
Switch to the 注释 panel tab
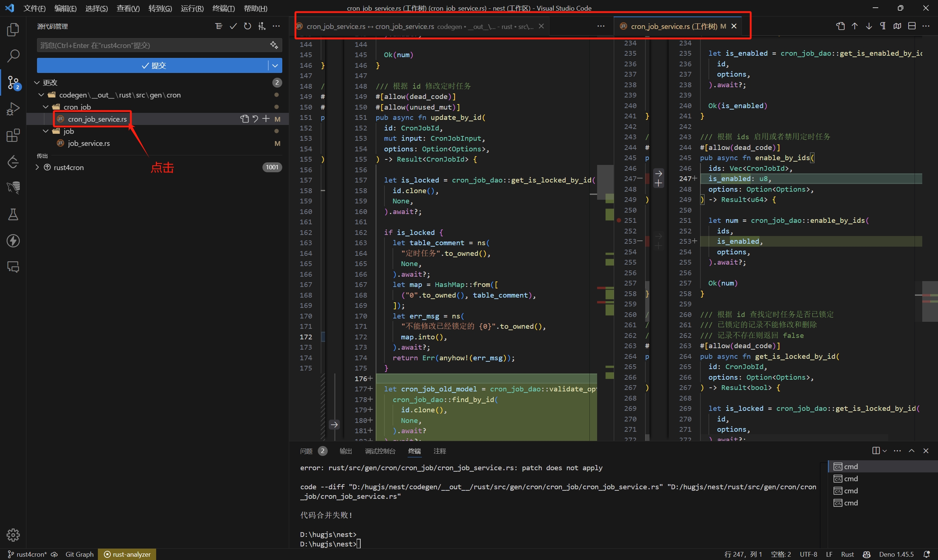pyautogui.click(x=439, y=450)
